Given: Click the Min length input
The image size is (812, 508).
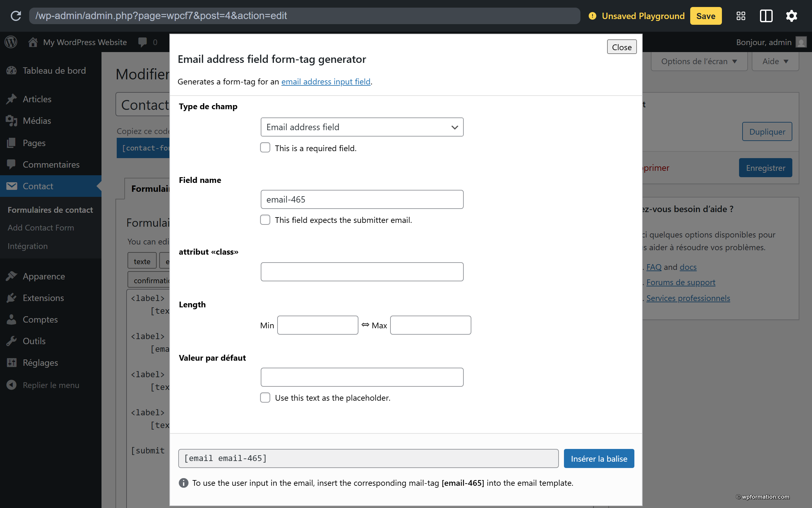Looking at the screenshot, I should click(318, 325).
